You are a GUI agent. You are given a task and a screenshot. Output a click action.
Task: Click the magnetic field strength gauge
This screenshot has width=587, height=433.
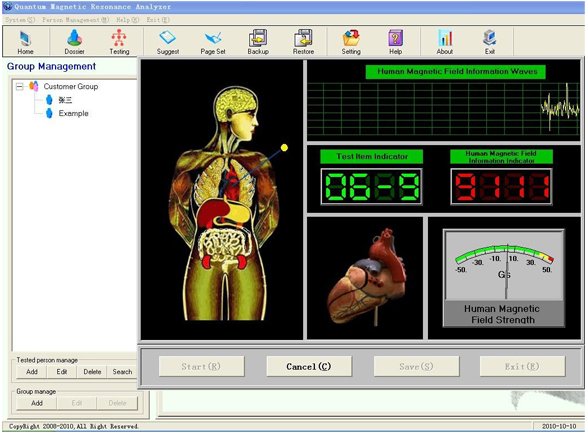[x=504, y=278]
